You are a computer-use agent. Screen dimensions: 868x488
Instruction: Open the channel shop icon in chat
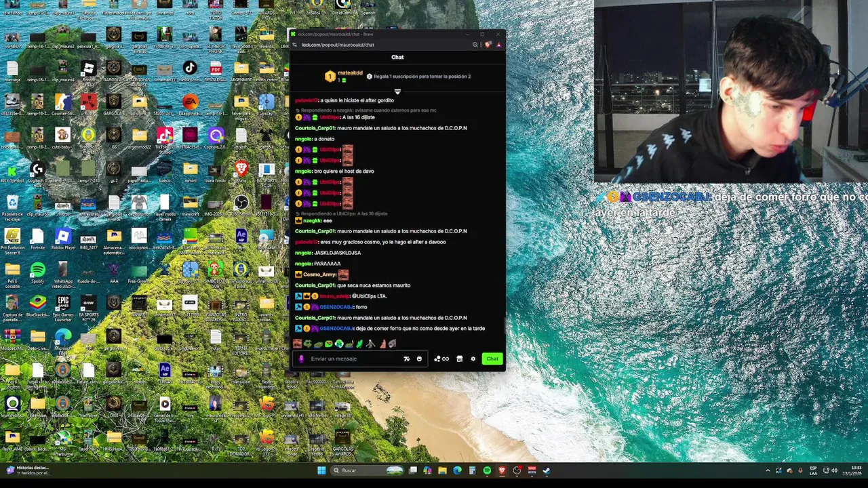click(459, 359)
